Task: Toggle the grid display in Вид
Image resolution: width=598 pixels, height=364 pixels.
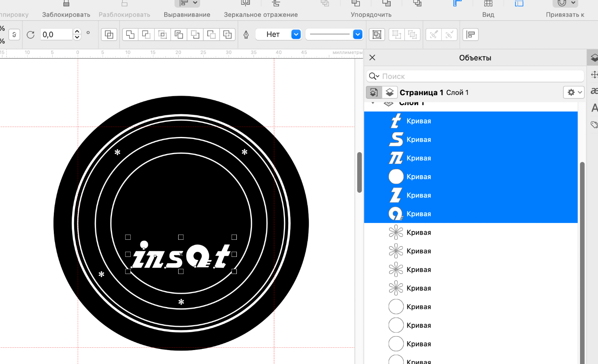Action: point(488,4)
